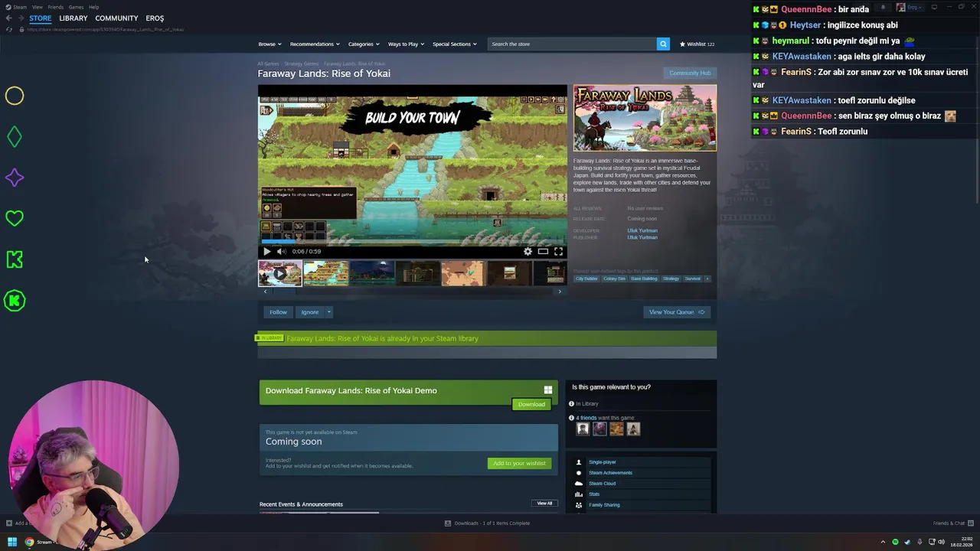Click the Follow button

[278, 312]
